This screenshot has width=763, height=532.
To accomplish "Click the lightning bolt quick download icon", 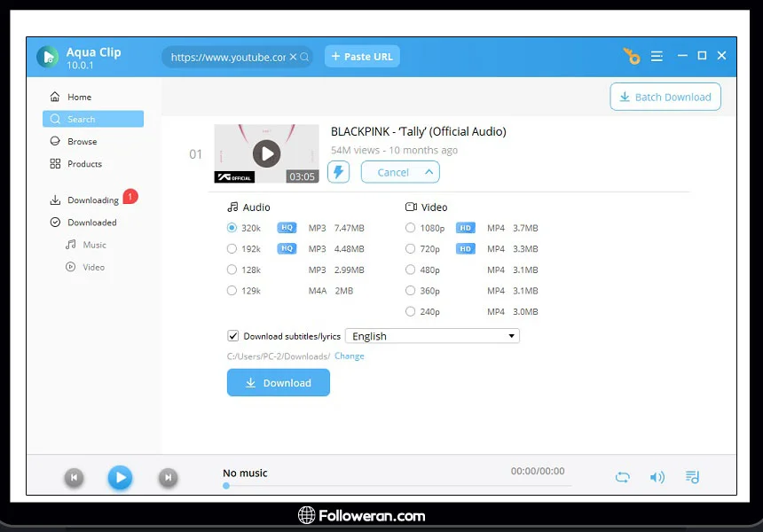I will (338, 172).
